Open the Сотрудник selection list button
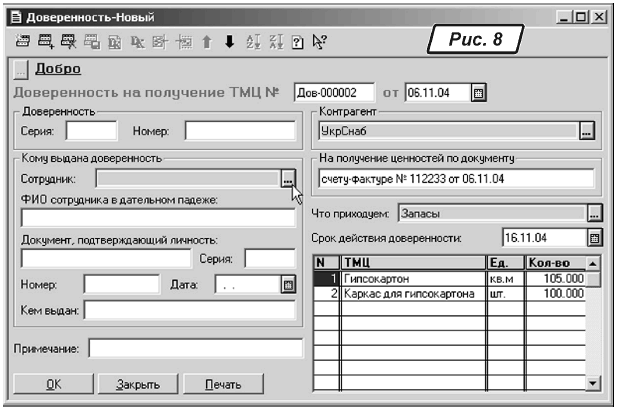The image size is (617, 409). [287, 178]
